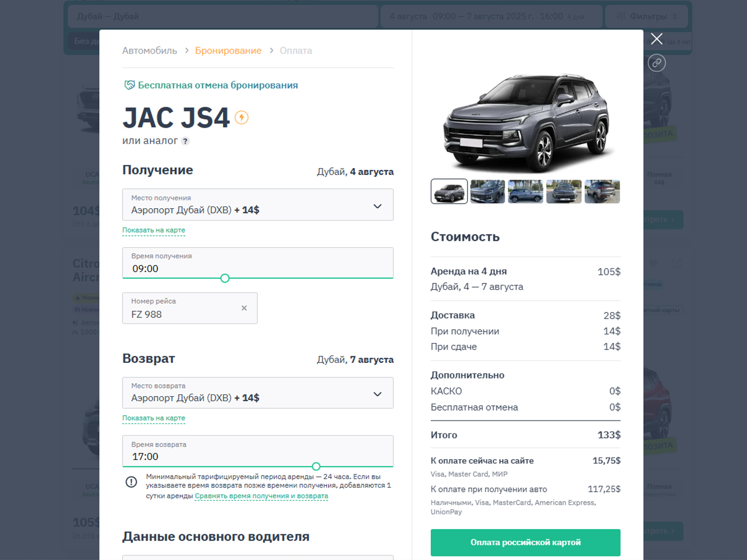Click the 'Дубай — Дубай' search field in background
The width and height of the screenshot is (747, 560).
coord(223,16)
